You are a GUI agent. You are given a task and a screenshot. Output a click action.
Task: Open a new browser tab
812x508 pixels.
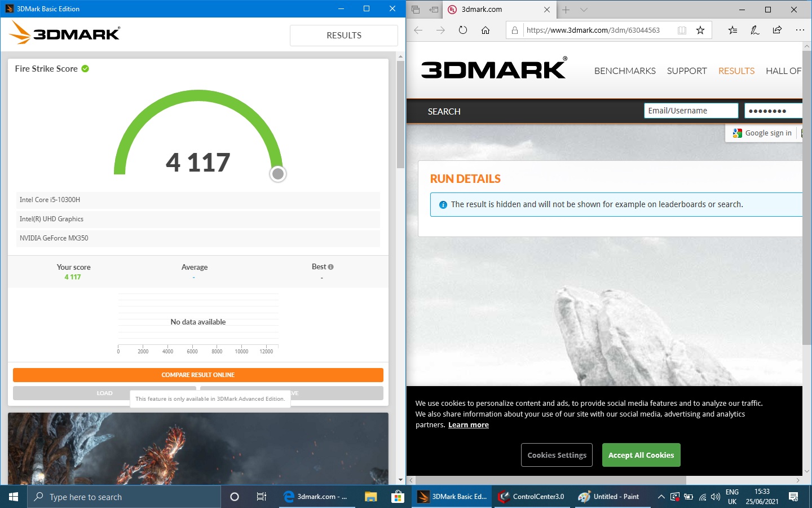point(566,10)
